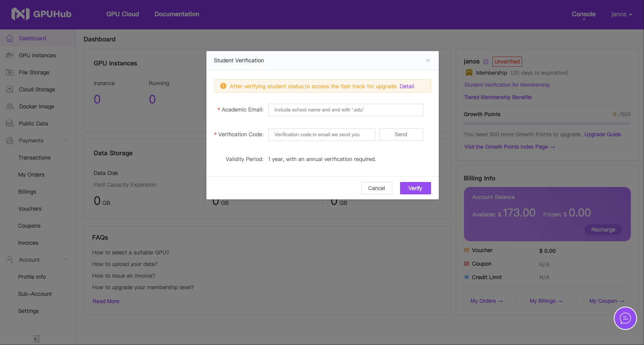
Task: Open Profile Info in the sidebar
Action: tap(32, 277)
